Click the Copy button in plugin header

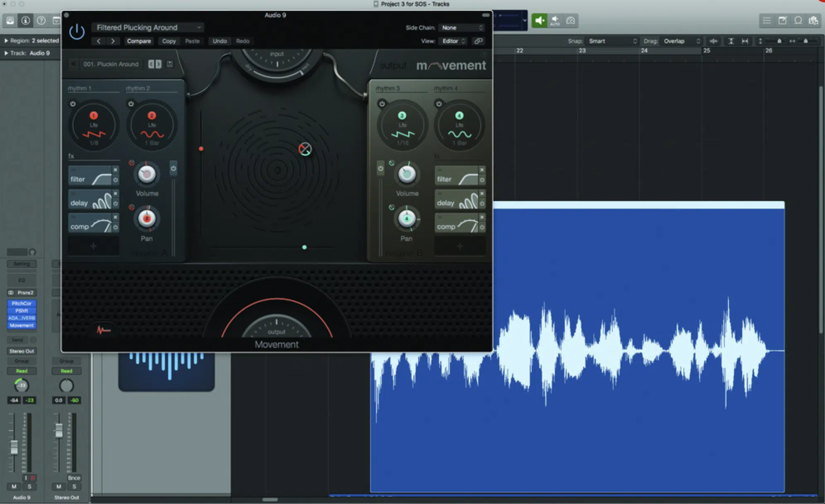coord(169,41)
